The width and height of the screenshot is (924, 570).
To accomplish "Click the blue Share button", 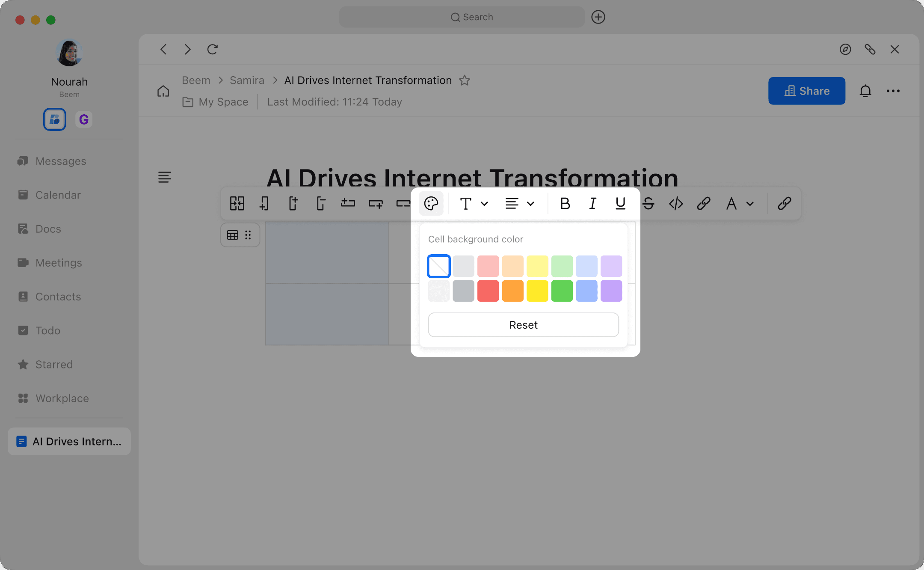I will pyautogui.click(x=806, y=91).
